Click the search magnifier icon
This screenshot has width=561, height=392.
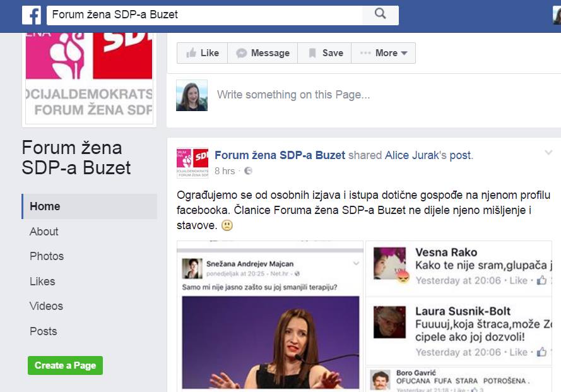click(380, 14)
